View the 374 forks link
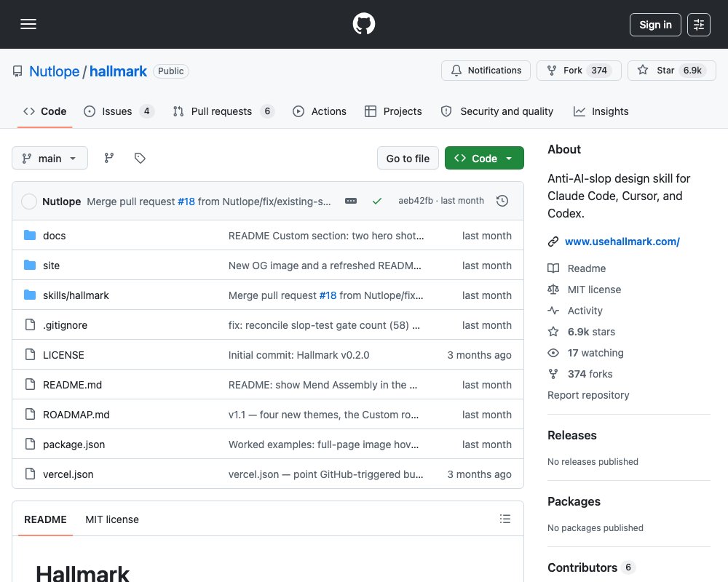728x582 pixels. coord(580,374)
